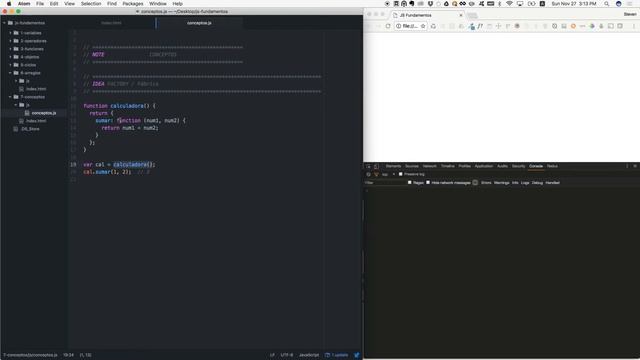The width and height of the screenshot is (640, 360).
Task: Click UTF-8 encoding in status bar
Action: coord(287,355)
